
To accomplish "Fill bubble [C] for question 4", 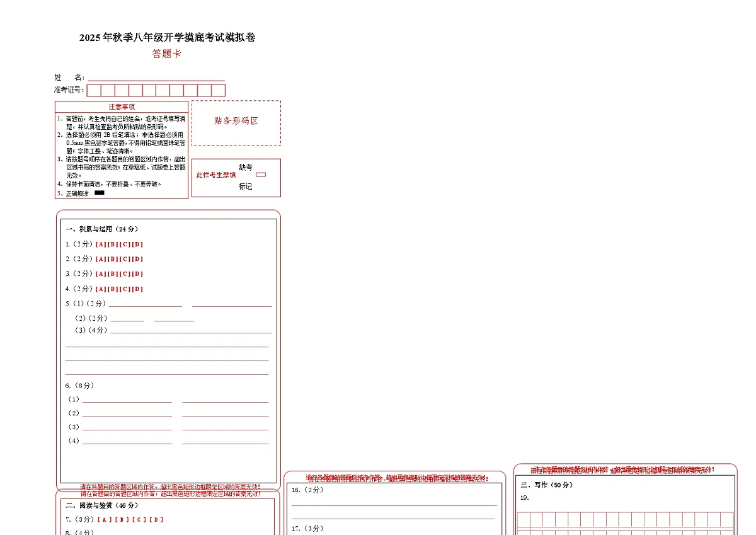I will point(125,289).
